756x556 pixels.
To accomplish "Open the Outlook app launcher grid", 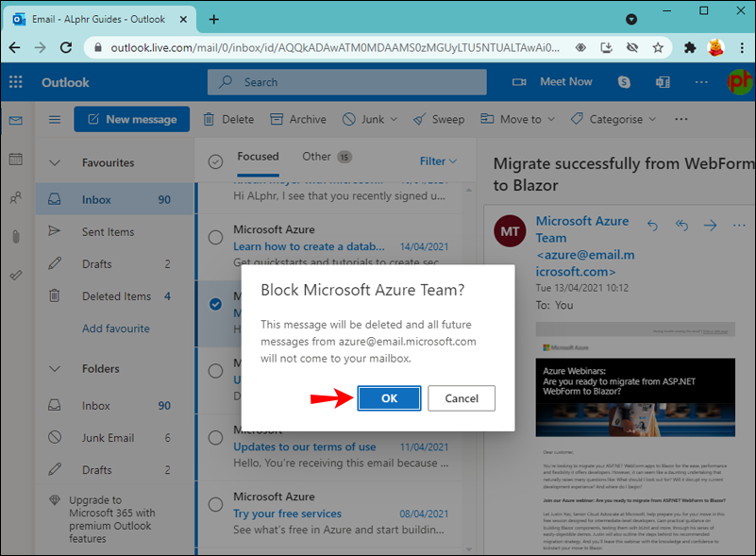I will tap(16, 82).
